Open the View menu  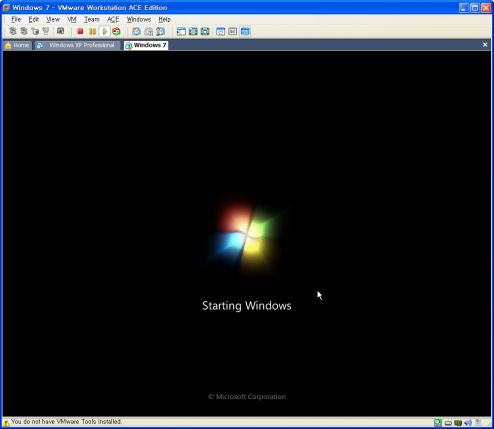53,19
